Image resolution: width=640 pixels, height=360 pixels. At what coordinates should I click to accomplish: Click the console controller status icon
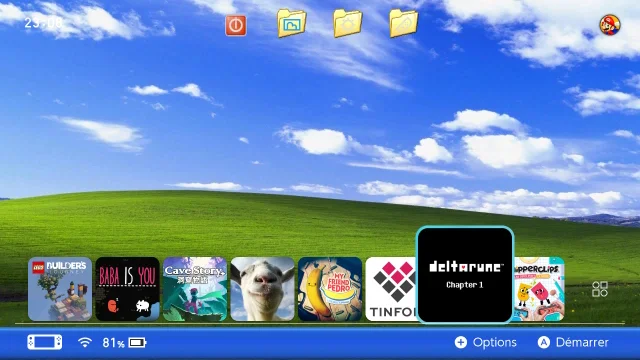(45, 342)
